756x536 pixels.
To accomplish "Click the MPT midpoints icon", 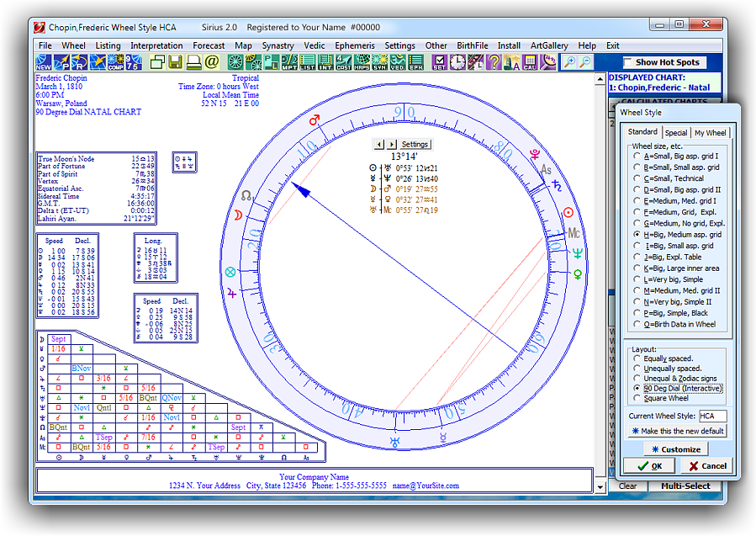I will point(289,62).
